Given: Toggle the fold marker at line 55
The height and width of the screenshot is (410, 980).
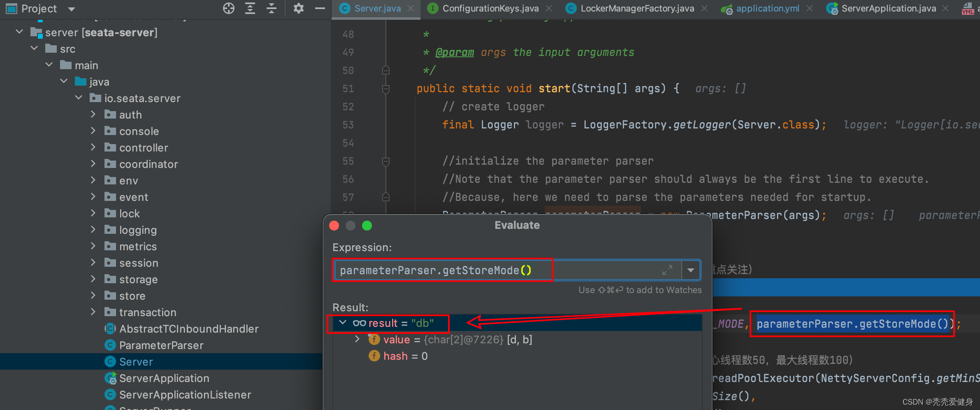Looking at the screenshot, I should pyautogui.click(x=386, y=161).
